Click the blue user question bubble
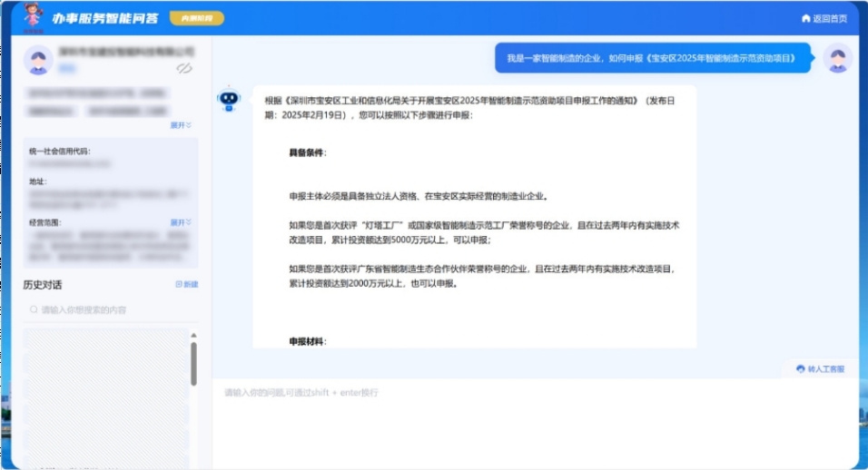The height and width of the screenshot is (470, 868). click(653, 58)
